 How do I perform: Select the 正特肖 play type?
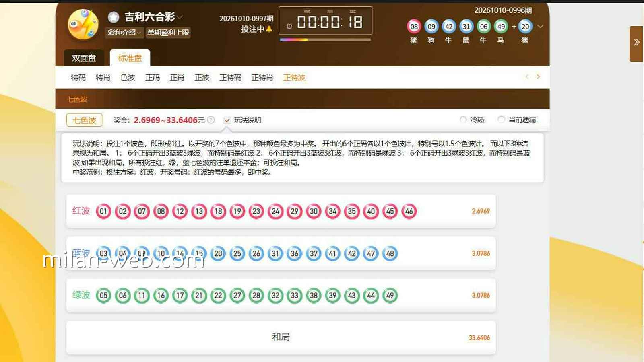coord(262,78)
